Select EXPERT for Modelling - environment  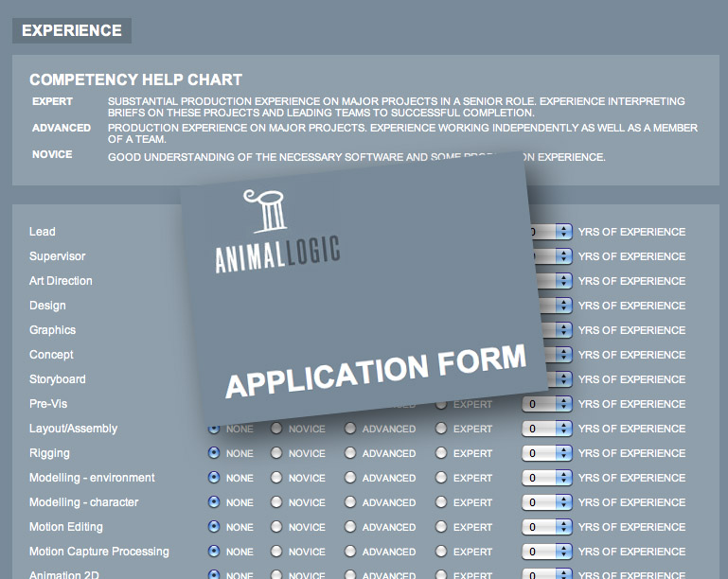[x=441, y=478]
